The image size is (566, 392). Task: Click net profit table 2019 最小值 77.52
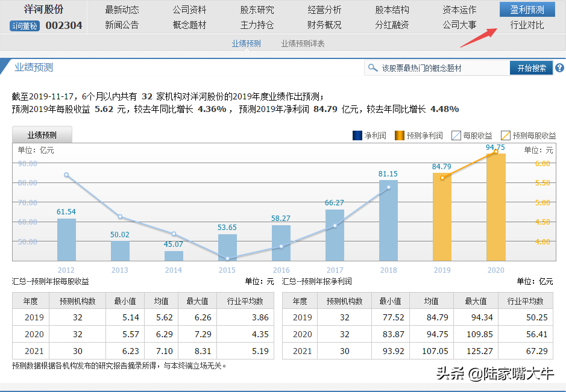point(393,317)
